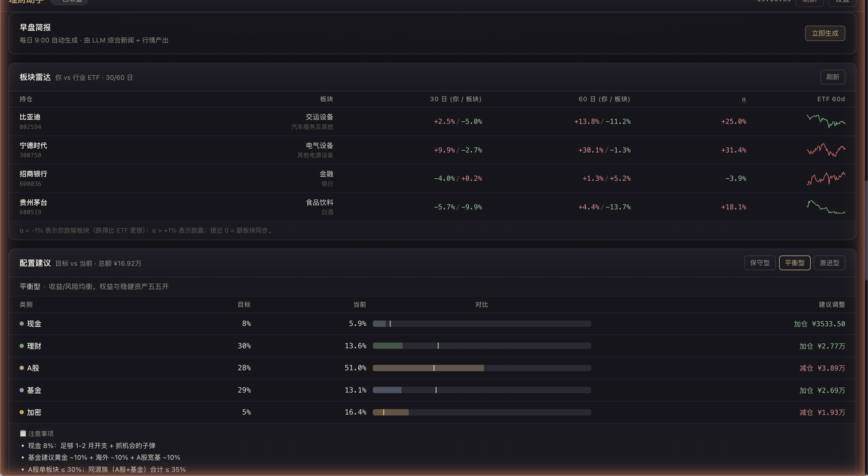Click 招商银行's α value -3.9%
This screenshot has width=868, height=476.
point(736,179)
